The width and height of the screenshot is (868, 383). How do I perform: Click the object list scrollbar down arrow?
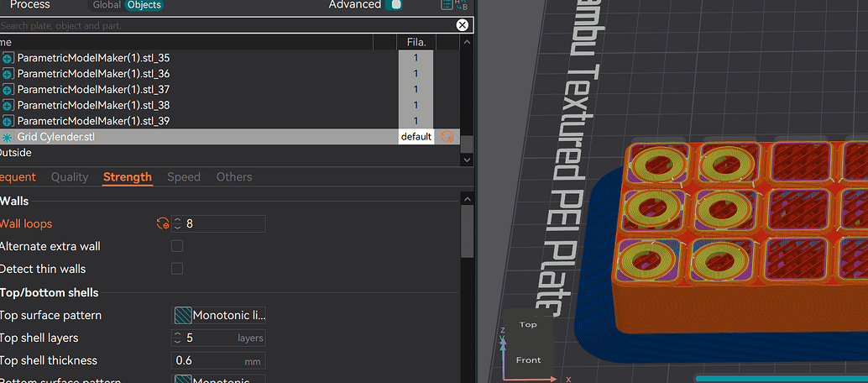[x=468, y=160]
